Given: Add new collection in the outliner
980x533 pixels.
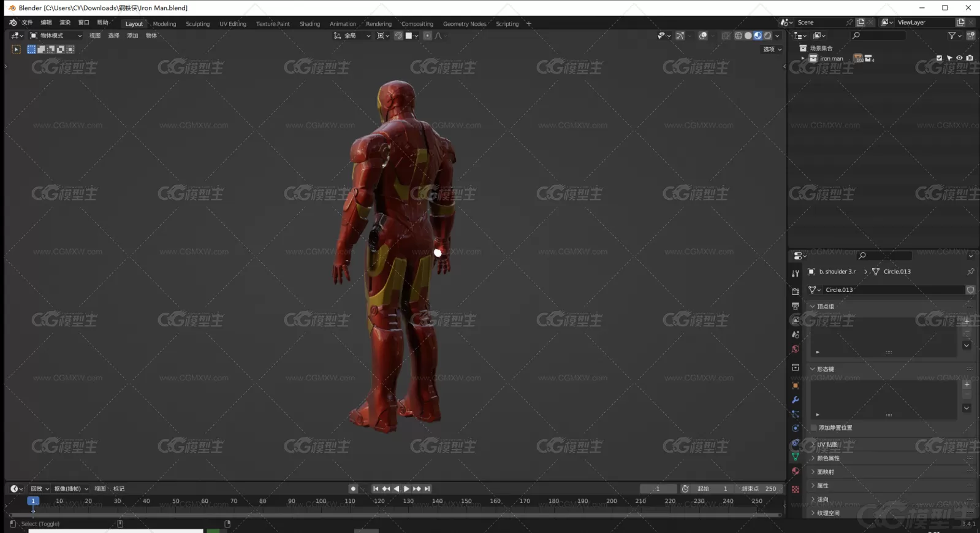Looking at the screenshot, I should point(971,36).
